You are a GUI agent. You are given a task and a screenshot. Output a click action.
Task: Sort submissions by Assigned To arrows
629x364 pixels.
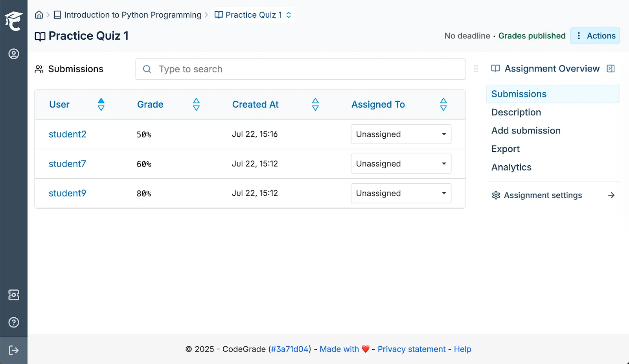443,104
